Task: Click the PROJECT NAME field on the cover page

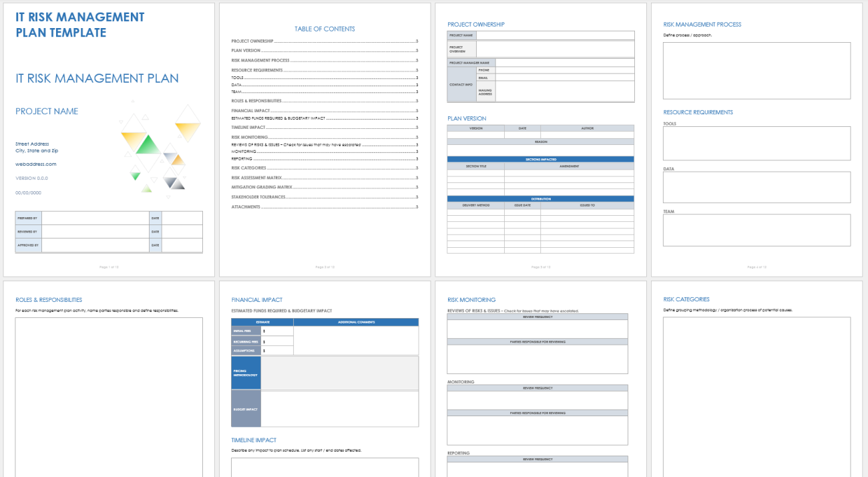Action: [47, 111]
